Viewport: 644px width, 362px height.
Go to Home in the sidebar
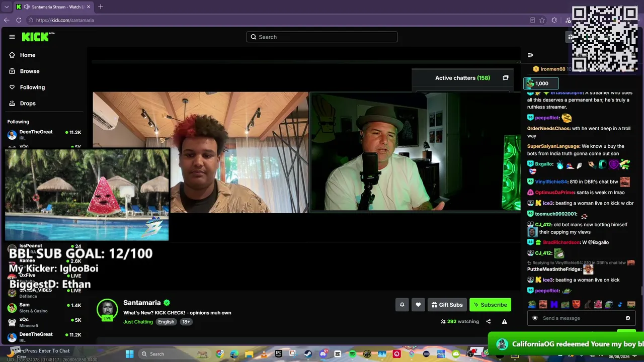pyautogui.click(x=27, y=55)
